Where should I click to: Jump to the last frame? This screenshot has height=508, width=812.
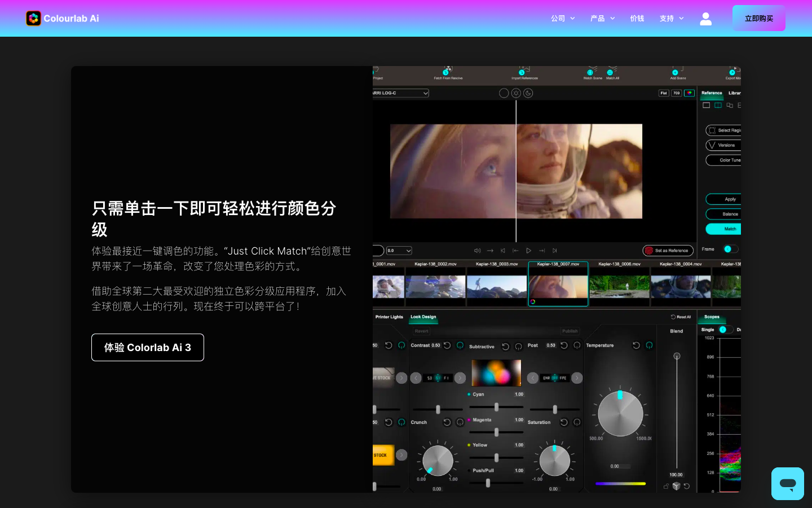pyautogui.click(x=554, y=251)
